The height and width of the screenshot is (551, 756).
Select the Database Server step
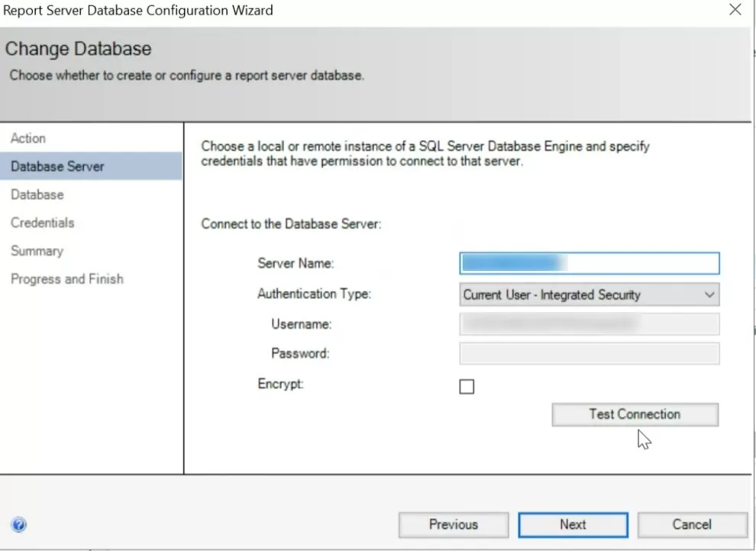pyautogui.click(x=57, y=166)
